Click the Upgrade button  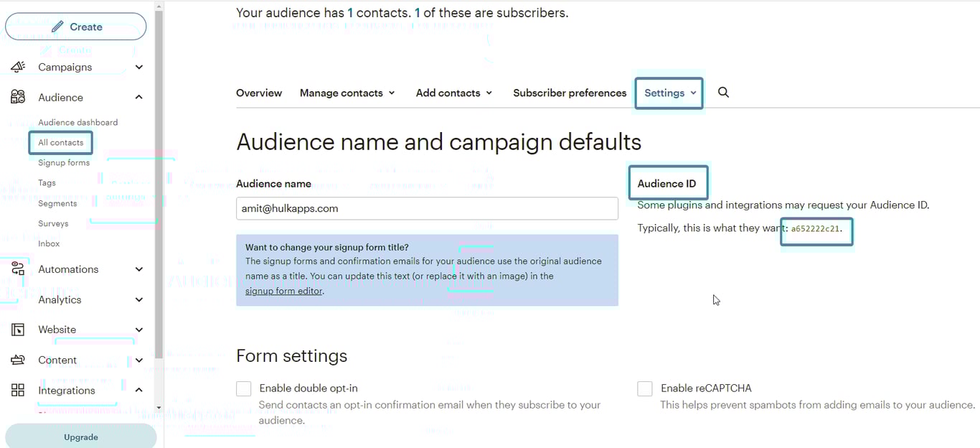(x=81, y=437)
